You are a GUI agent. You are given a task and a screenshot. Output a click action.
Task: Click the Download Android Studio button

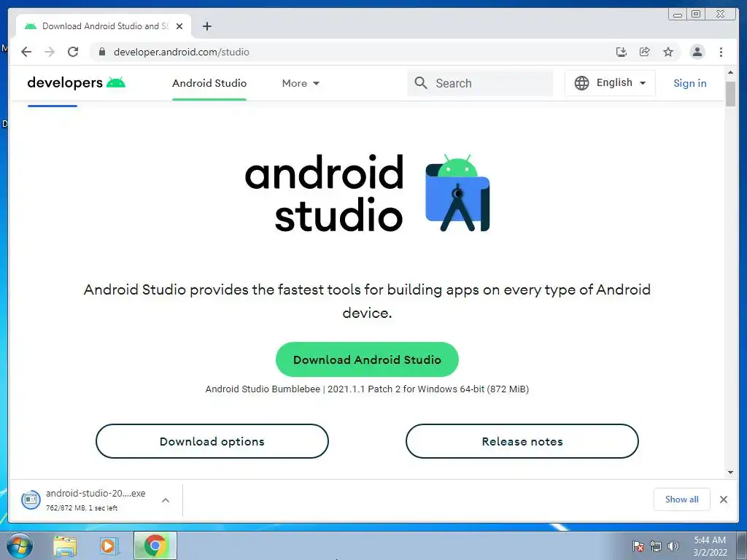point(367,359)
